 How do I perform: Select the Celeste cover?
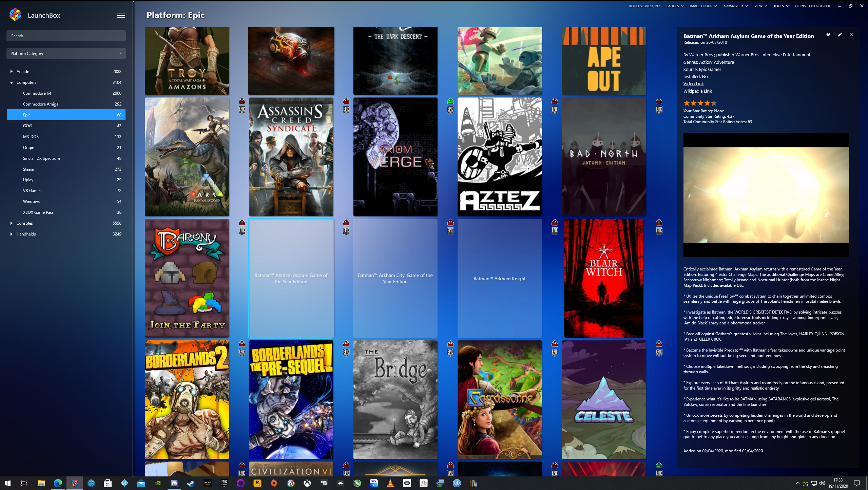(604, 400)
